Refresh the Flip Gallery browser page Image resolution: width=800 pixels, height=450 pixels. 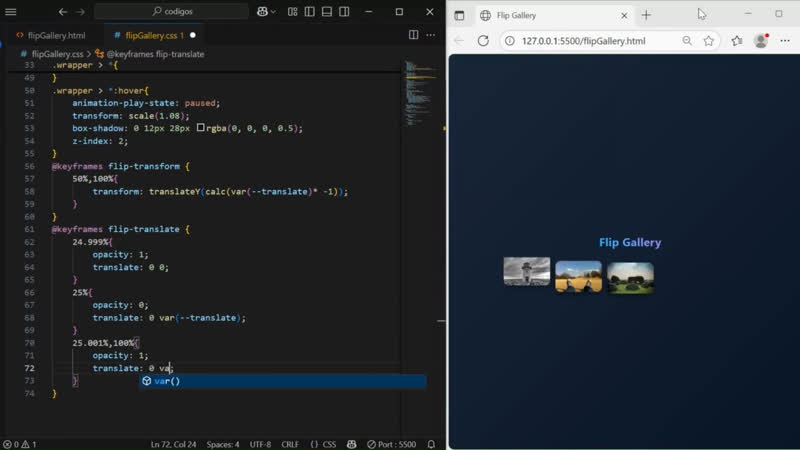coord(483,41)
